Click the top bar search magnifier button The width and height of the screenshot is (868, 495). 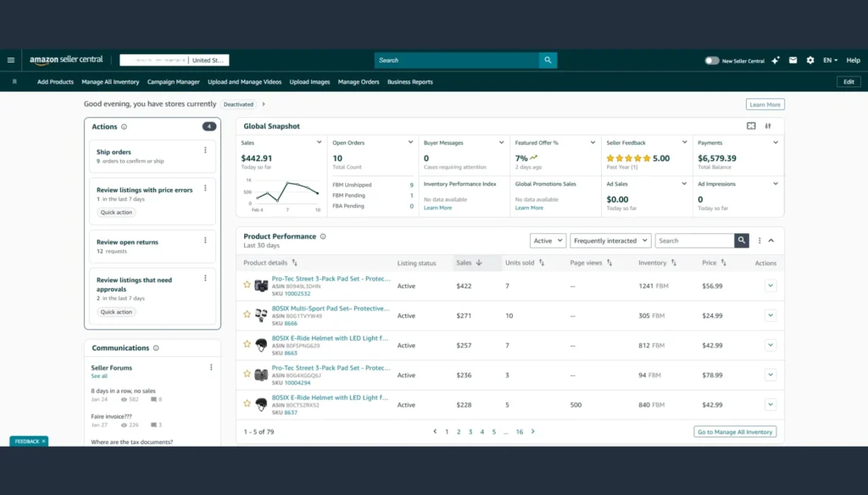pyautogui.click(x=548, y=60)
